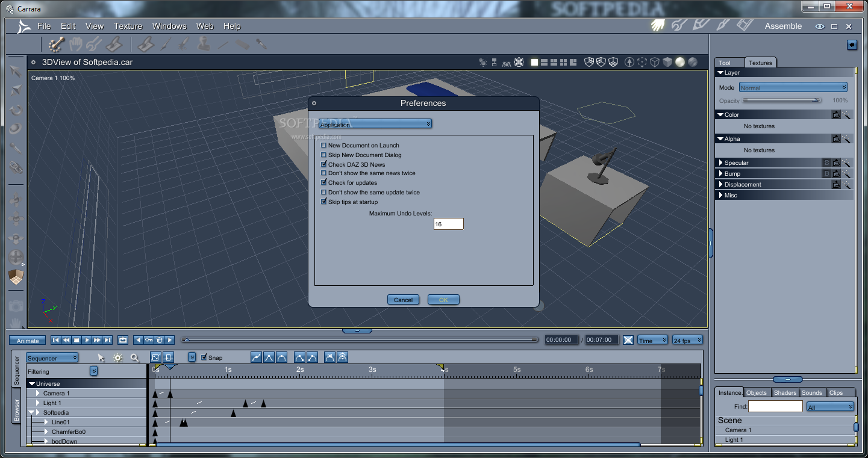Choose the single-pane view layout icon
868x458 pixels.
534,62
